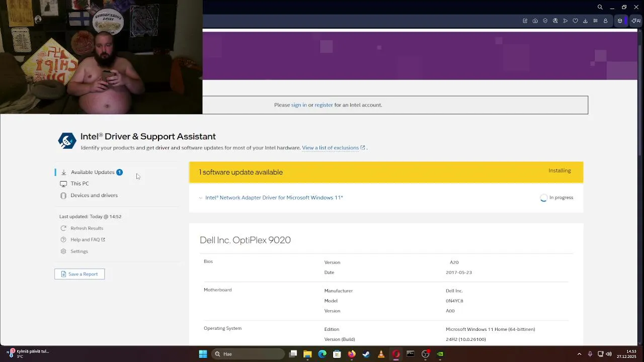Open the cube extensions icon
Image resolution: width=644 pixels, height=362 pixels.
620,21
